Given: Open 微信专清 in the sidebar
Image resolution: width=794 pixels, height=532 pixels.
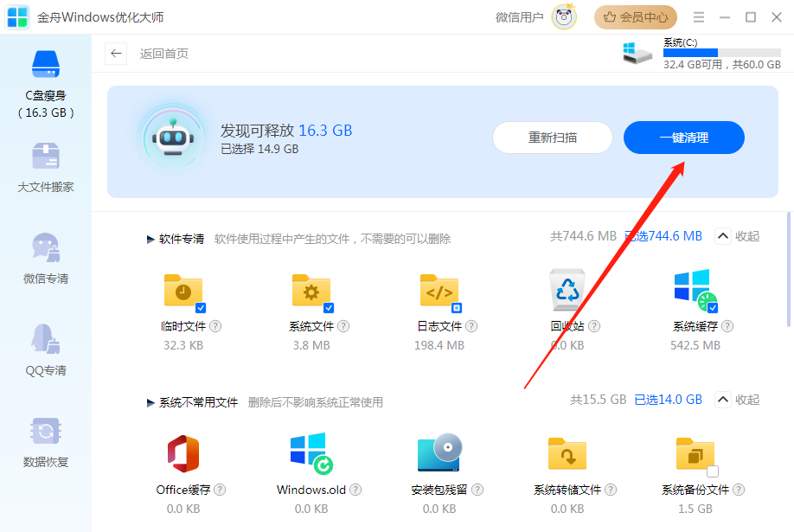Looking at the screenshot, I should (x=45, y=255).
